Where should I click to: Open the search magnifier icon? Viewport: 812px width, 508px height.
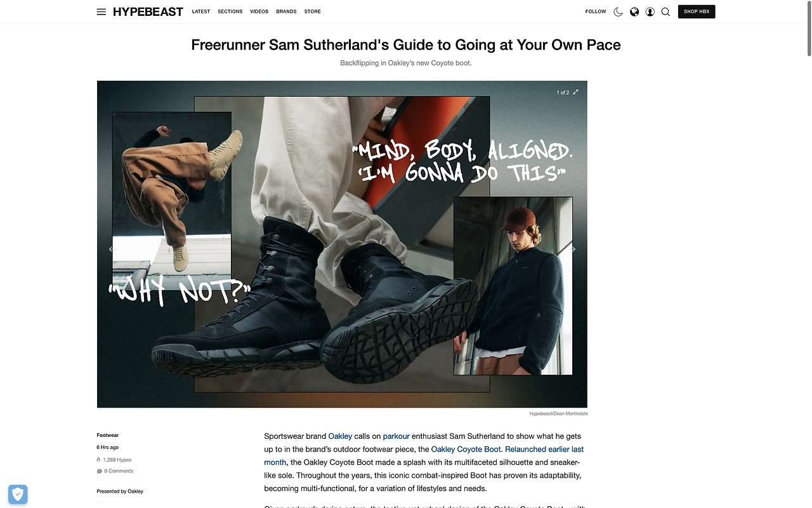(665, 11)
